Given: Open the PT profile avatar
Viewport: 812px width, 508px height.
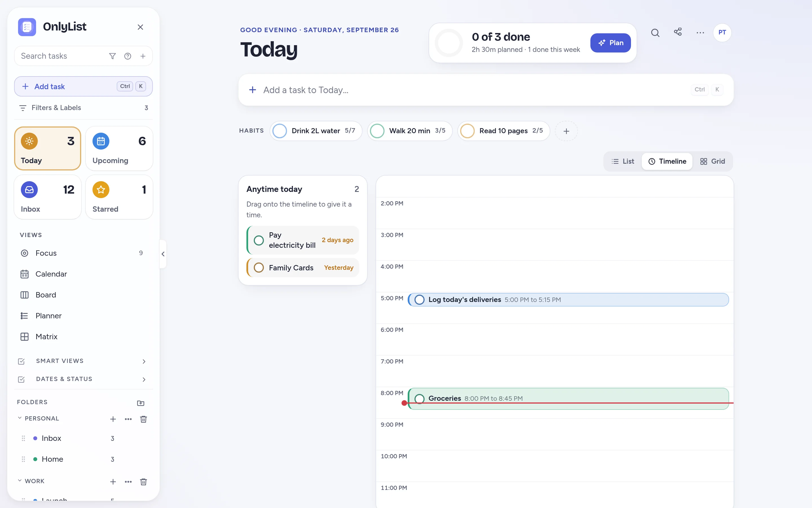Looking at the screenshot, I should (722, 32).
